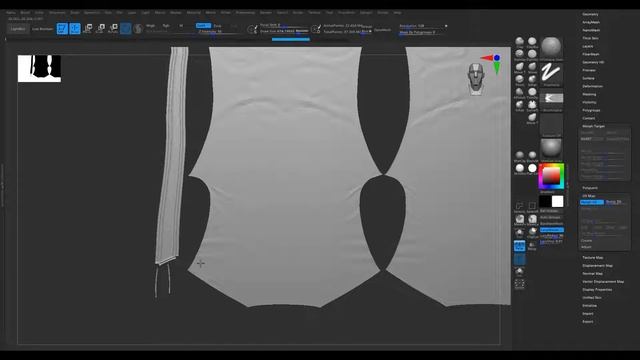
Task: Click the Transp icon above Persp
Action: 520,233
